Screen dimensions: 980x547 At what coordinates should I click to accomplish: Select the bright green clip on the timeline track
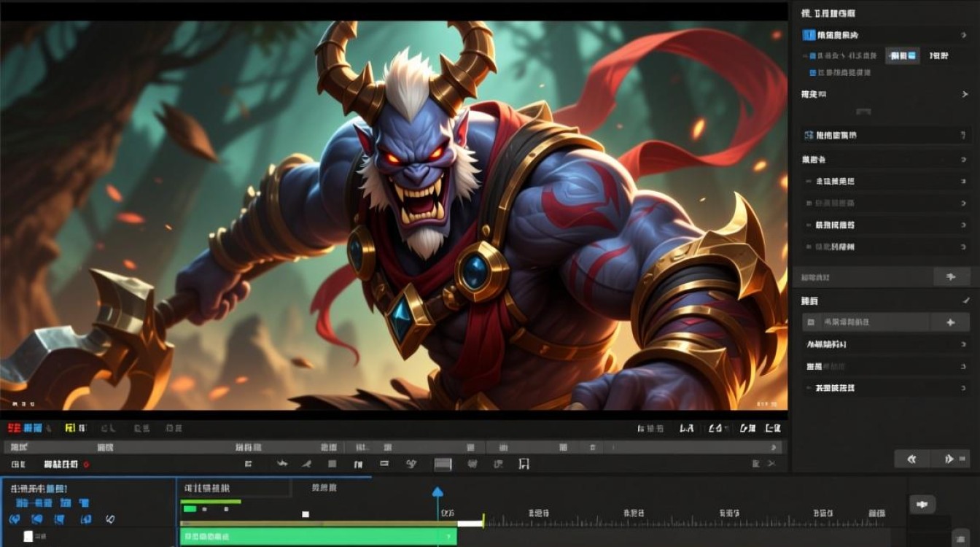[x=319, y=538]
